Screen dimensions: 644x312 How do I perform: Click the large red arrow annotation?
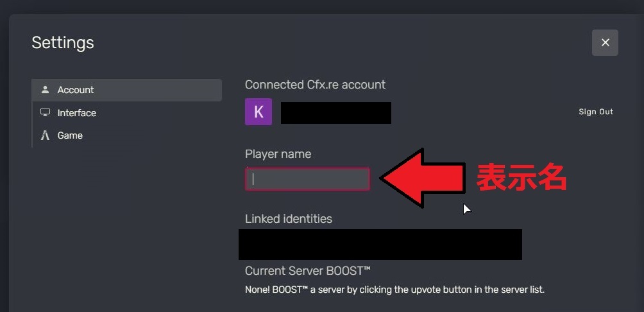(x=423, y=178)
